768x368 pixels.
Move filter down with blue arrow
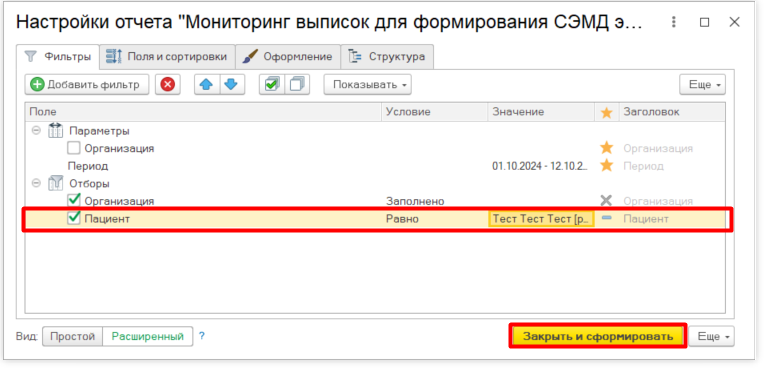(231, 85)
